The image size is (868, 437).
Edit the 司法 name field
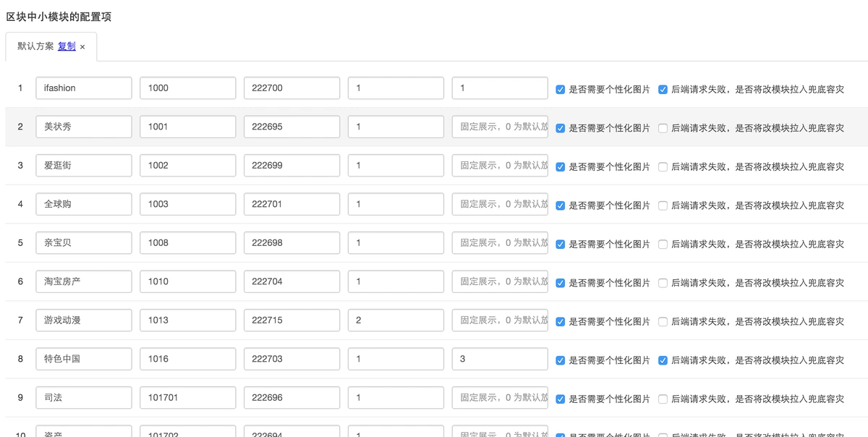click(84, 398)
